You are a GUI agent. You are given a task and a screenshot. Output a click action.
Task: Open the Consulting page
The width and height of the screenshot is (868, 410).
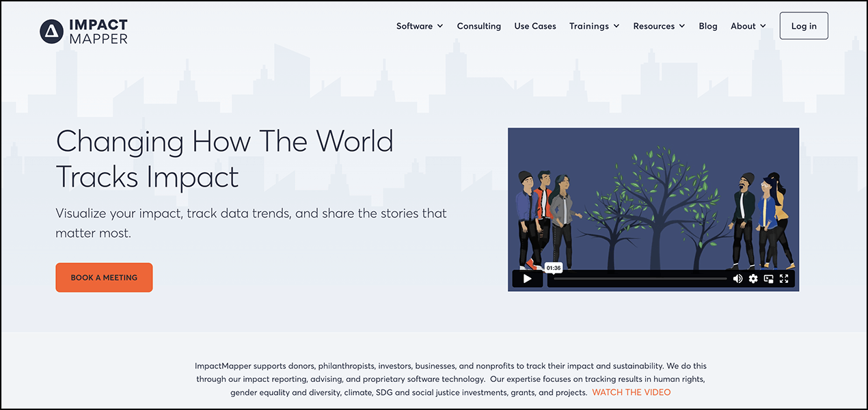point(478,26)
